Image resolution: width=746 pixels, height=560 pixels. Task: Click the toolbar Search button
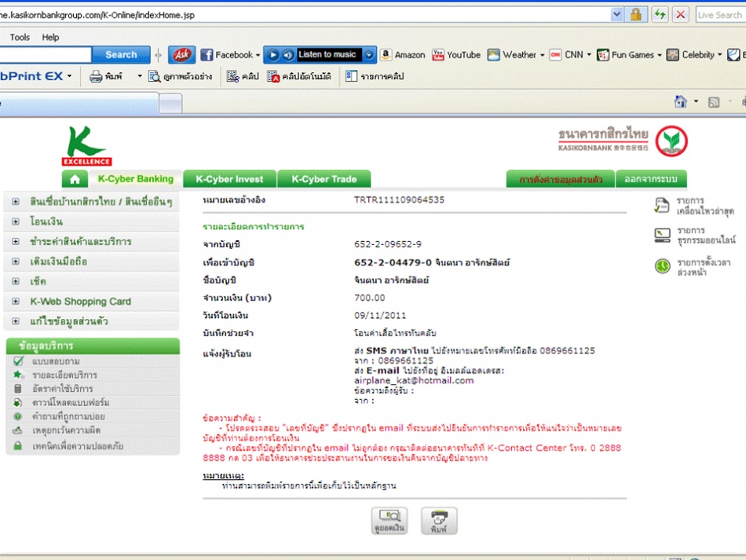pos(121,55)
